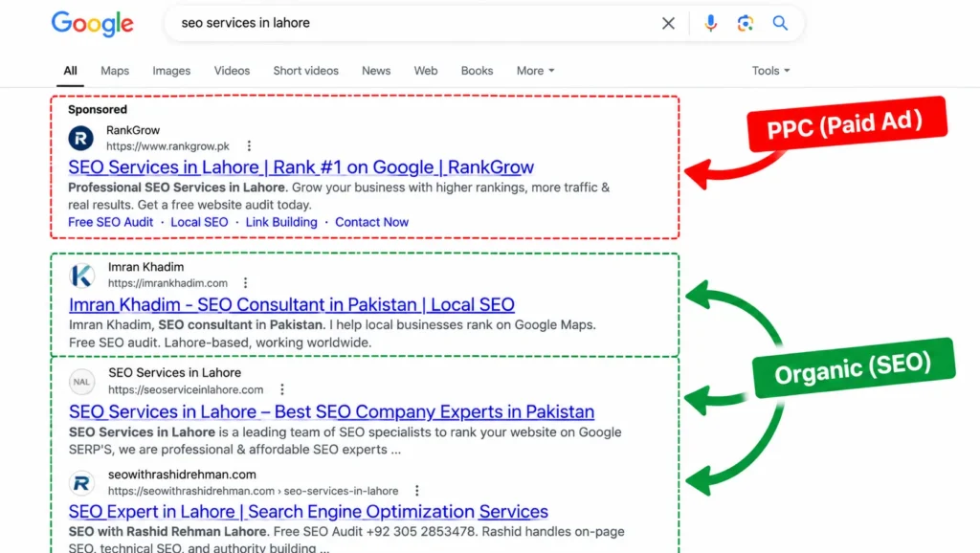Click the magnifying glass search button
Image resolution: width=980 pixels, height=553 pixels.
780,23
